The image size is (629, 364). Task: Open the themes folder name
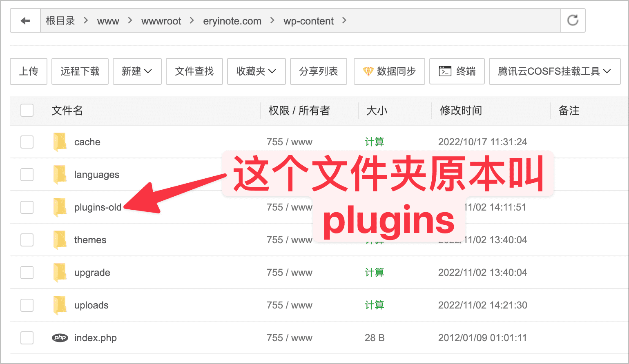tap(90, 240)
